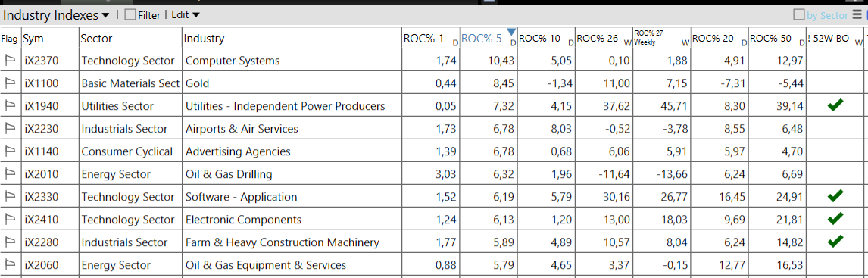This screenshot has height=278, width=868.
Task: Flag the iX2370 Computer Systems row
Action: [10, 61]
